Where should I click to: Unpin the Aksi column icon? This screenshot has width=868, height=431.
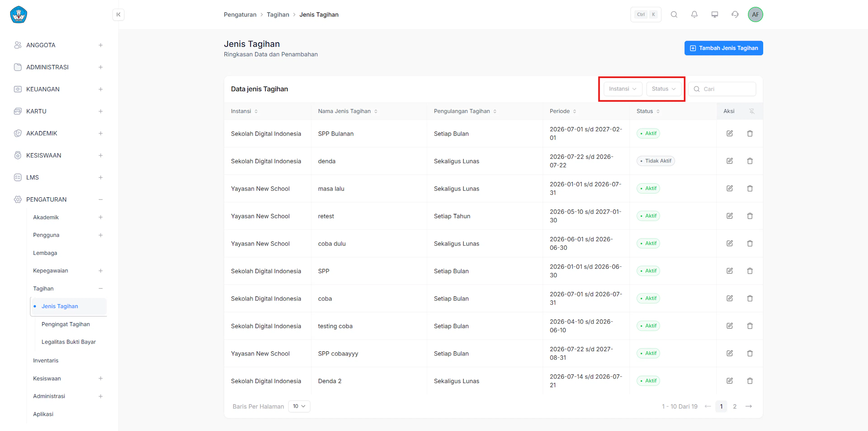point(752,111)
